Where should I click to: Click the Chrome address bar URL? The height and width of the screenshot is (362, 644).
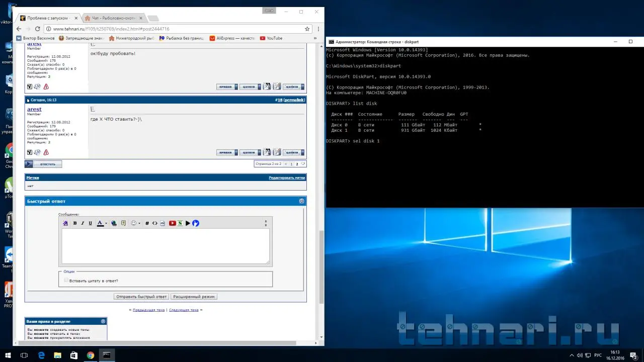(111, 29)
